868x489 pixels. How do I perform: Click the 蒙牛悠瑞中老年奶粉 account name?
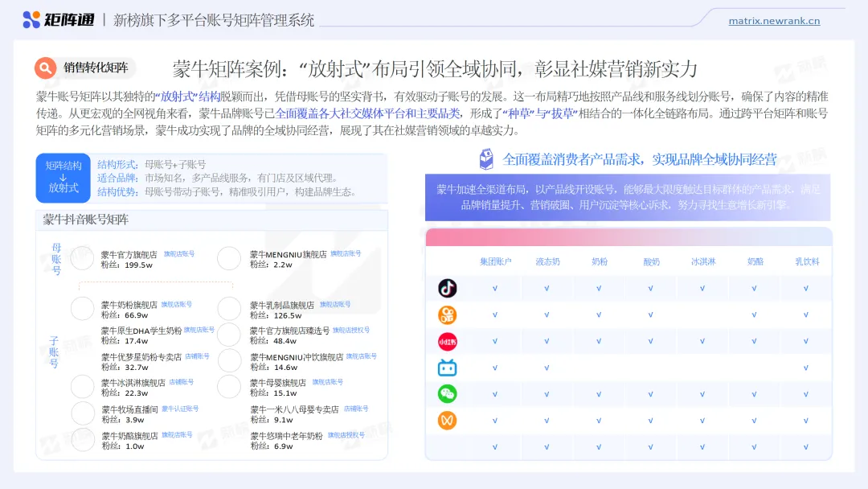click(x=286, y=436)
